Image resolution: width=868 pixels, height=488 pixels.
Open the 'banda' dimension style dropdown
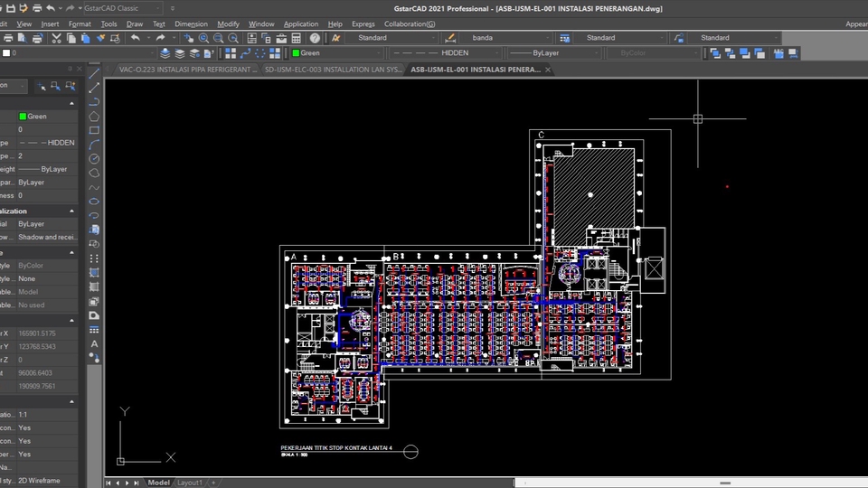click(x=505, y=38)
